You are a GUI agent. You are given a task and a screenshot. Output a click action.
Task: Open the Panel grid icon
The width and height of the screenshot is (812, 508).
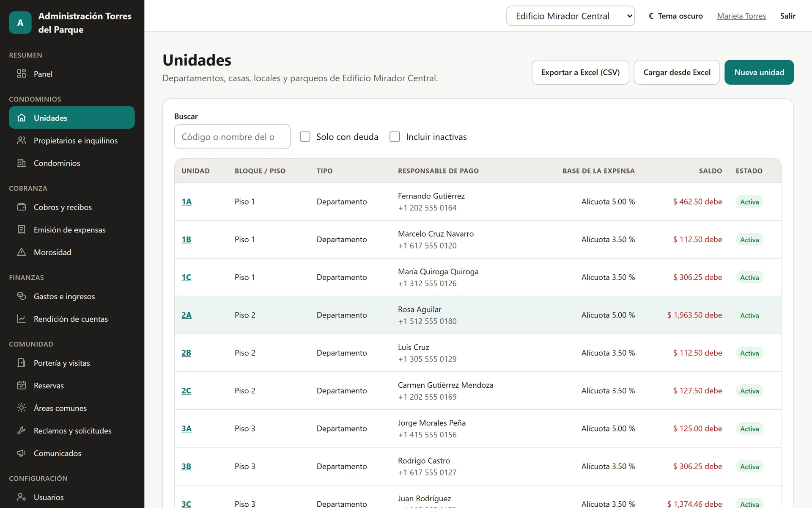22,74
